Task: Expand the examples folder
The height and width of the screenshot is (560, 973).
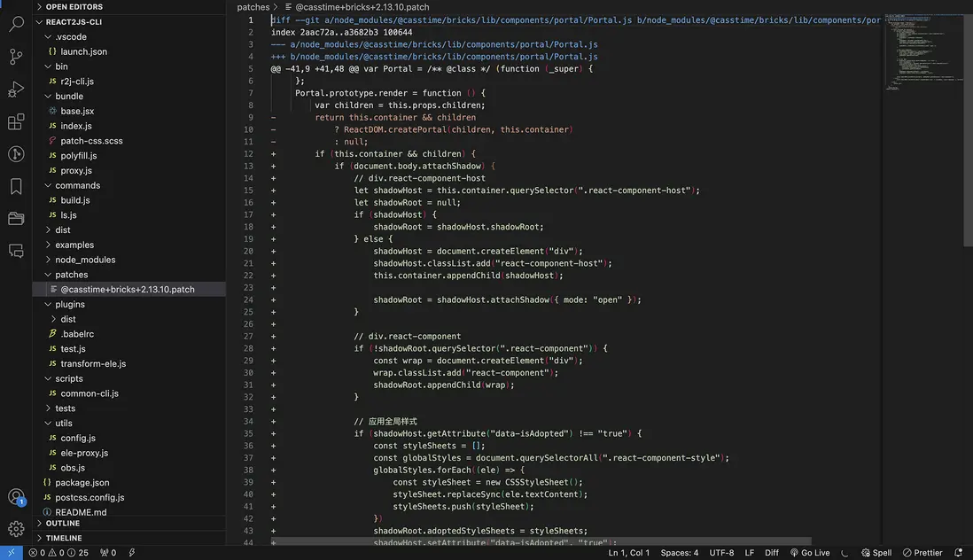Action: click(129, 245)
